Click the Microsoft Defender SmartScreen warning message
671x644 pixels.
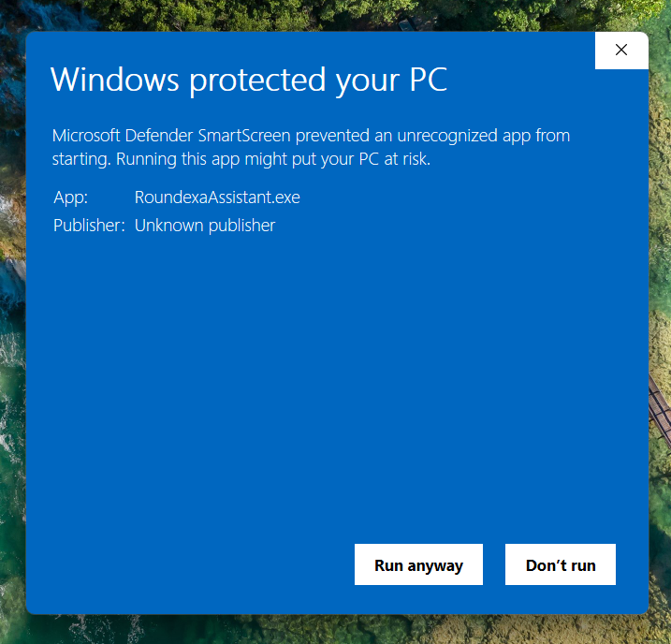311,147
